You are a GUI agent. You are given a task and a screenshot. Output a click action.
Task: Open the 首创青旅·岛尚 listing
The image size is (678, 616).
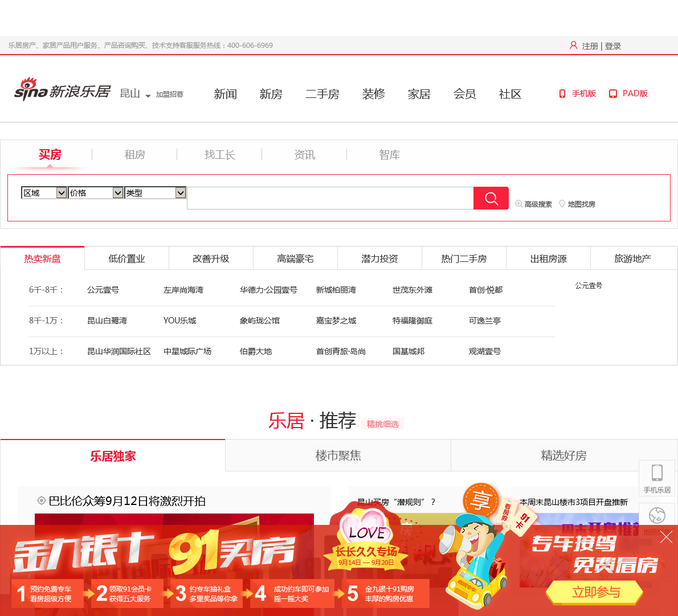[x=341, y=351]
